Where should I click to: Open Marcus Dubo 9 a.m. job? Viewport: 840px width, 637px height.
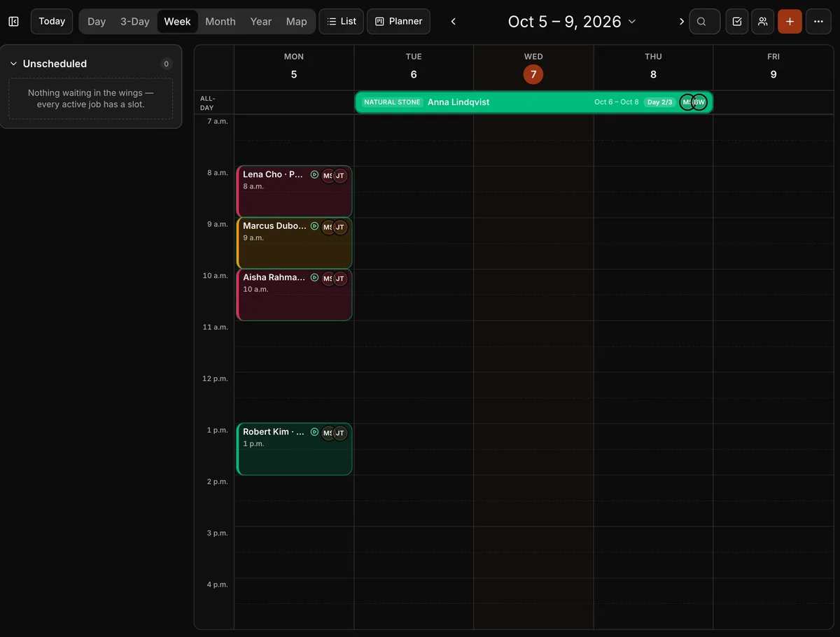tap(294, 243)
